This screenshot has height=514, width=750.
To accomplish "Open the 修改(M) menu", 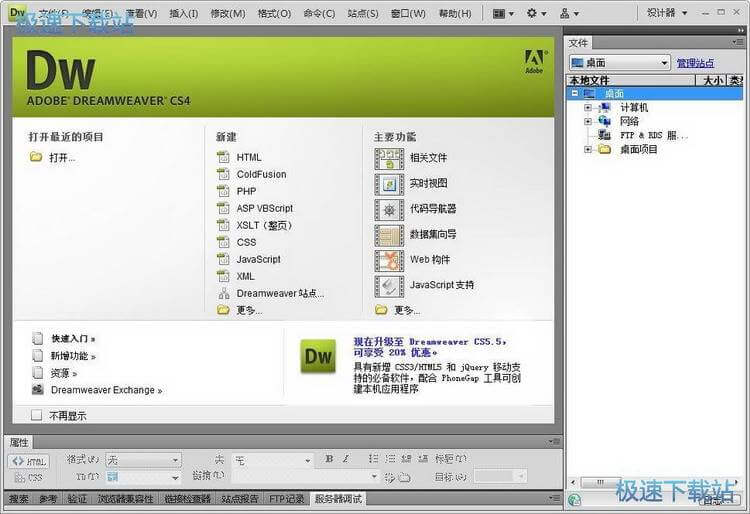I will click(228, 13).
